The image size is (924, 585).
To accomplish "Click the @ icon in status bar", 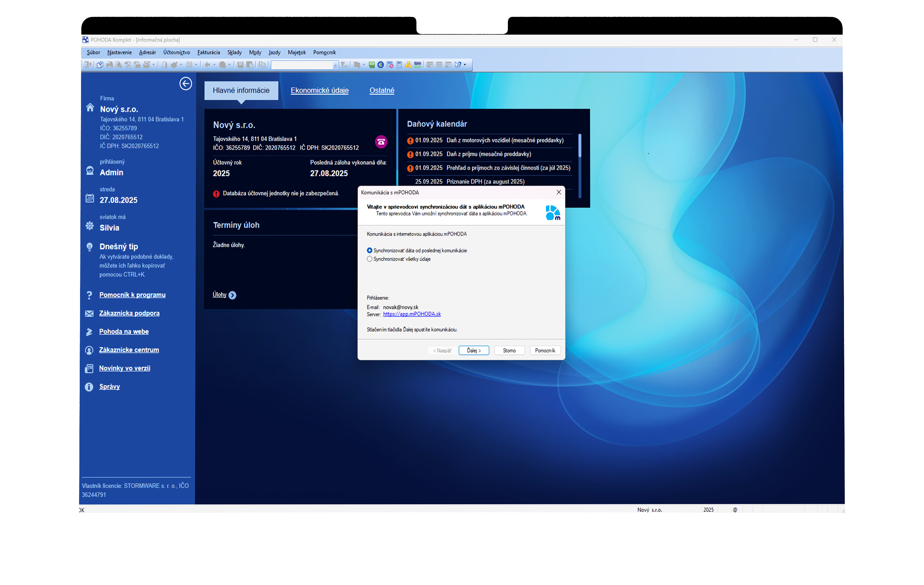I will pyautogui.click(x=735, y=510).
